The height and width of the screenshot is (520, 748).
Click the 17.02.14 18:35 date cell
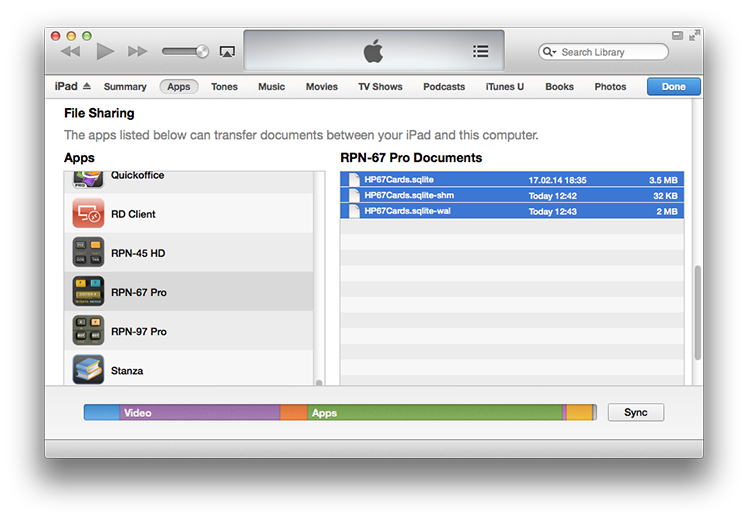point(557,180)
